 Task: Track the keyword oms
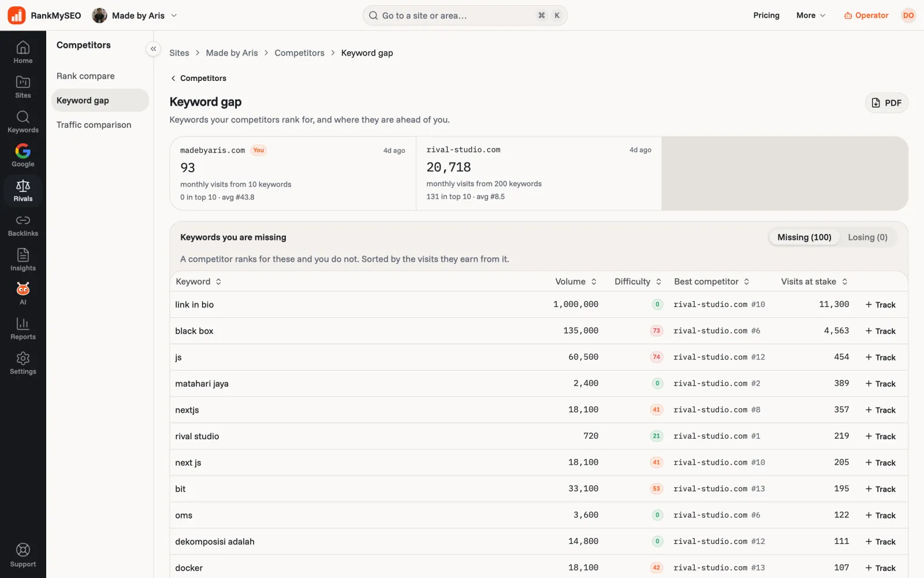tap(880, 516)
